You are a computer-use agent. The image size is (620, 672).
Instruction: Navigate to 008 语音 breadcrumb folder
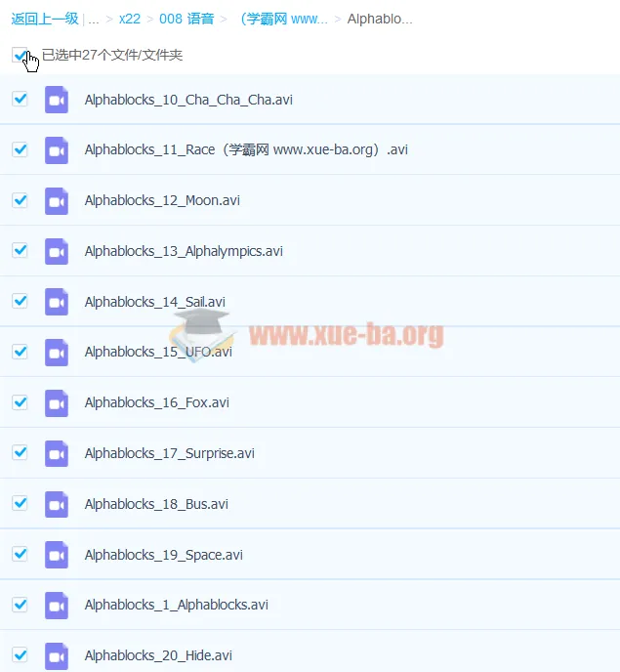point(186,19)
